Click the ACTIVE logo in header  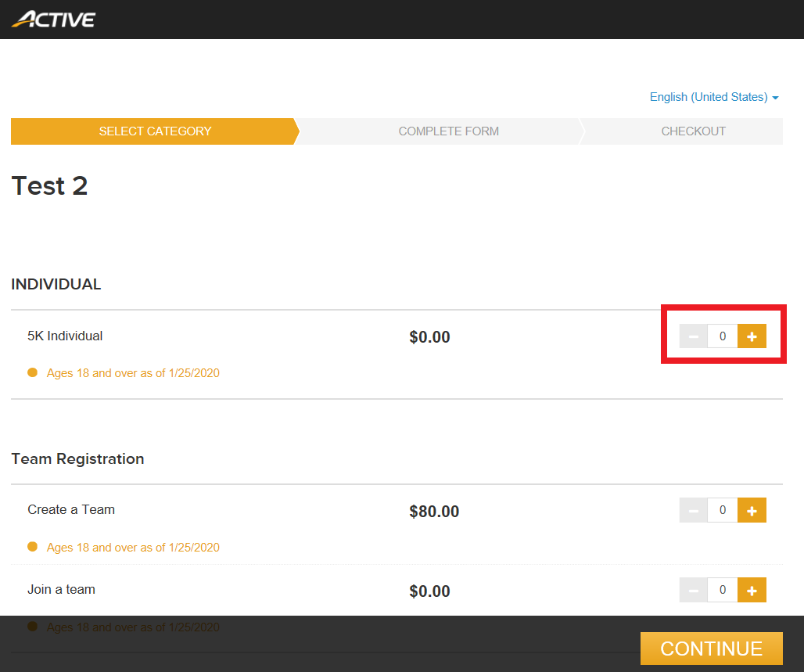[53, 20]
